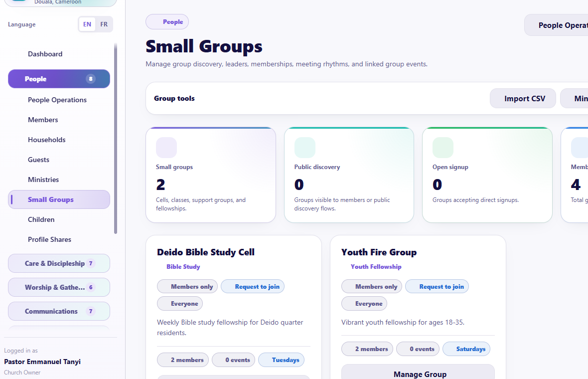Click the Pastor Emmanuel Tanyi user name
The width and height of the screenshot is (588, 379).
pos(42,362)
